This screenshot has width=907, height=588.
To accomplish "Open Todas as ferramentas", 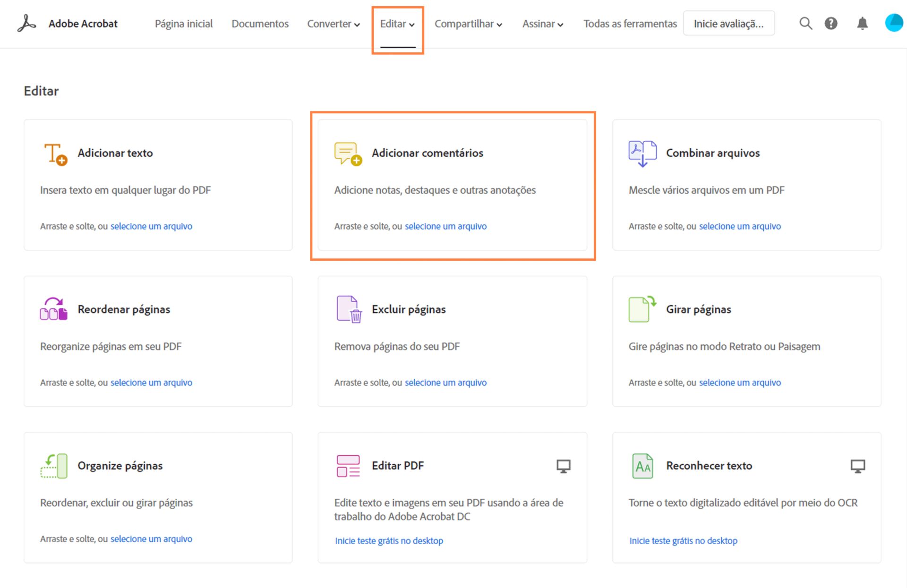I will coord(630,24).
